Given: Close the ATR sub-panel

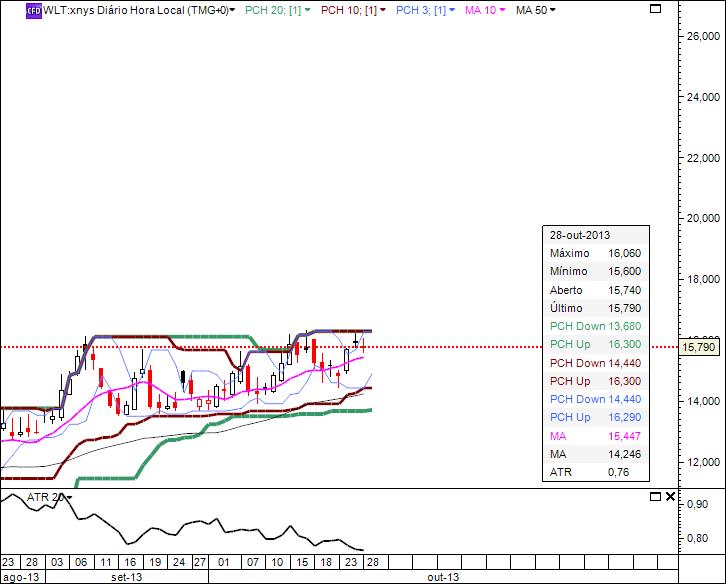Looking at the screenshot, I should click(x=670, y=496).
